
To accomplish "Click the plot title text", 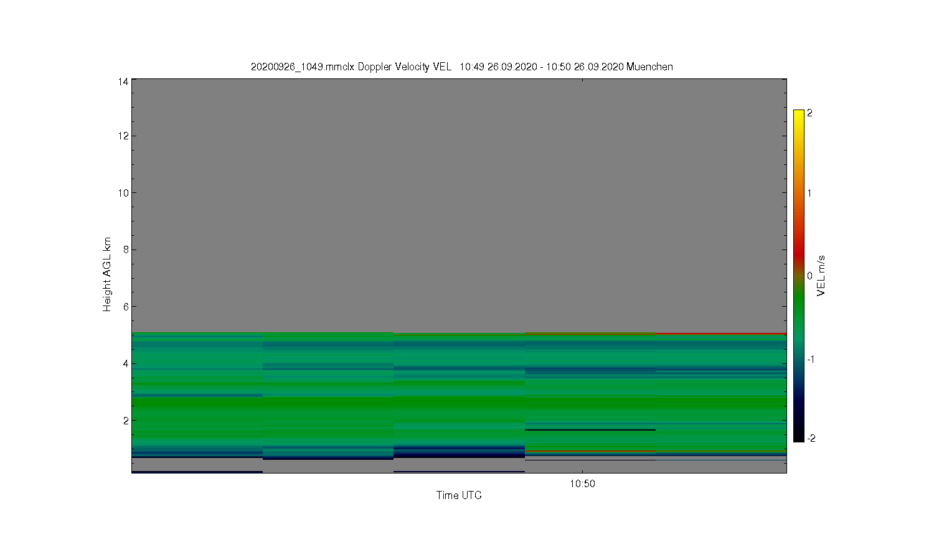I will pos(461,67).
